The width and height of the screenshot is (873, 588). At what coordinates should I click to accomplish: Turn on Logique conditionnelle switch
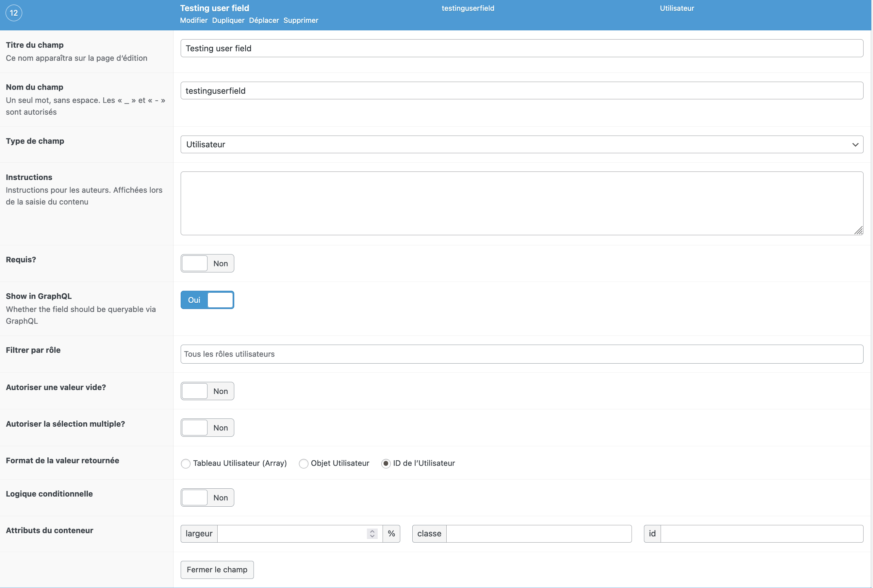[207, 498]
